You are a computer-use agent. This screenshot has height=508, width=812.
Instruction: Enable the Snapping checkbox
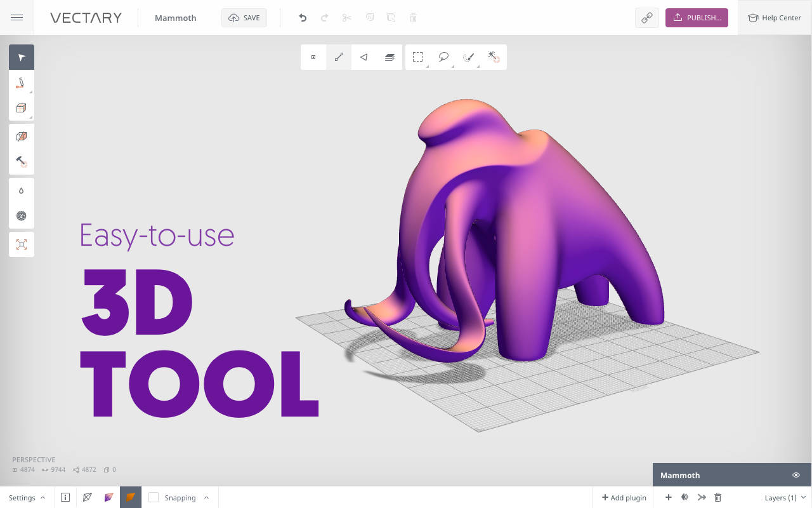click(154, 498)
